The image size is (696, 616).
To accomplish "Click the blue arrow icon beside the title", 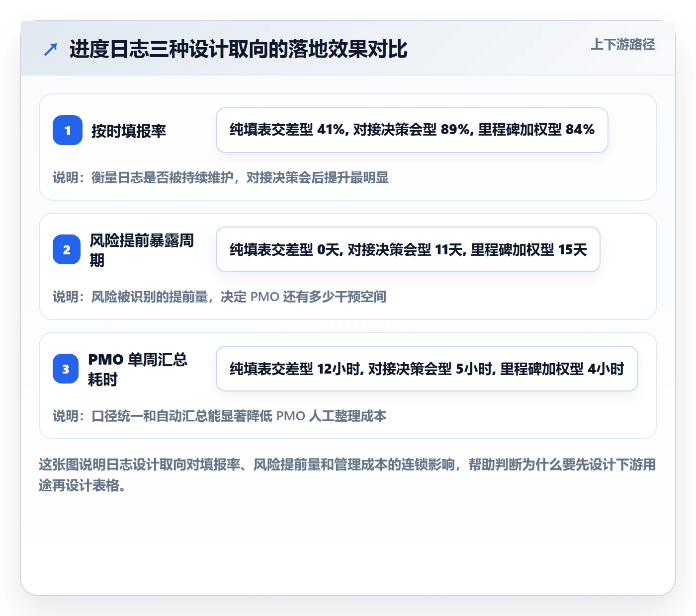I will click(51, 49).
